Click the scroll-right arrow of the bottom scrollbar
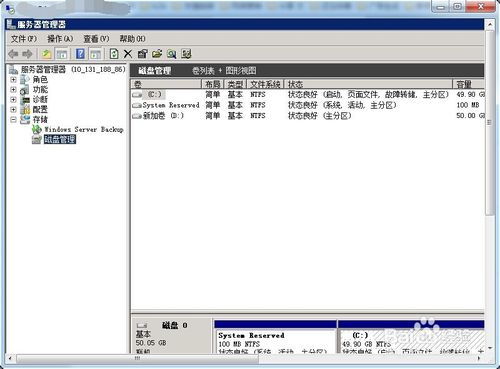Image resolution: width=500 pixels, height=369 pixels. point(479,358)
